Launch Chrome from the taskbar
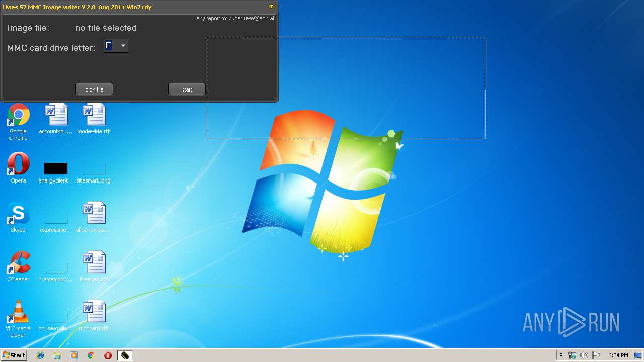 click(91, 355)
